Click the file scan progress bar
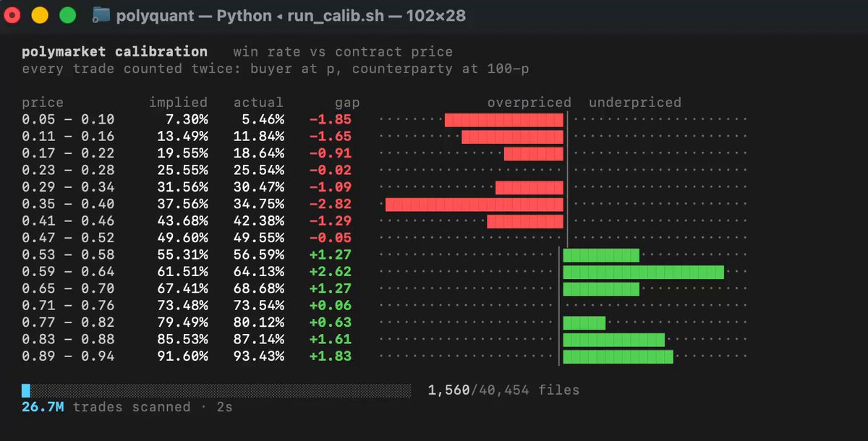 pos(216,390)
